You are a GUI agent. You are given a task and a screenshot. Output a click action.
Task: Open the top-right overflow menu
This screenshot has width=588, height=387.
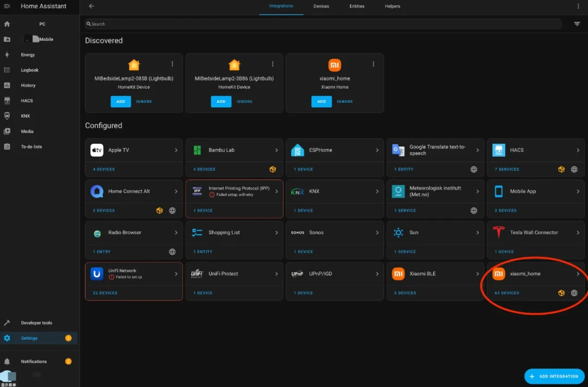click(x=578, y=6)
